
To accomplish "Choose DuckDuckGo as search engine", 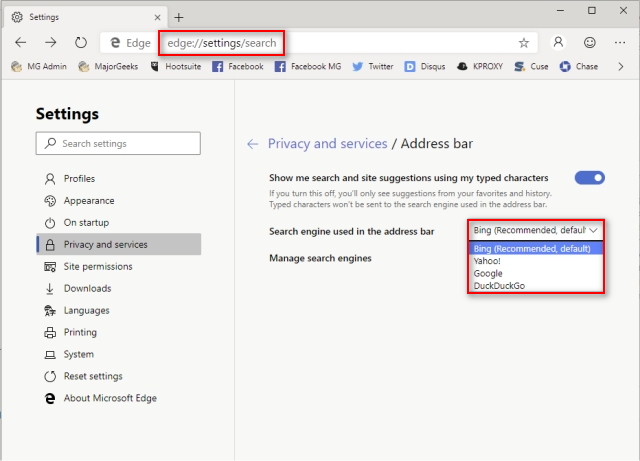I will [536, 285].
